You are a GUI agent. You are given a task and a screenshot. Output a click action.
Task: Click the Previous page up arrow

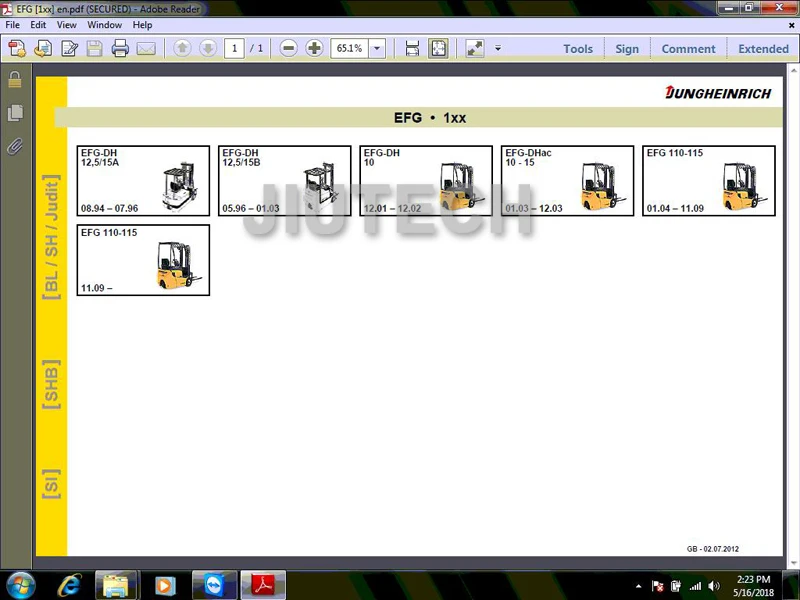point(182,48)
